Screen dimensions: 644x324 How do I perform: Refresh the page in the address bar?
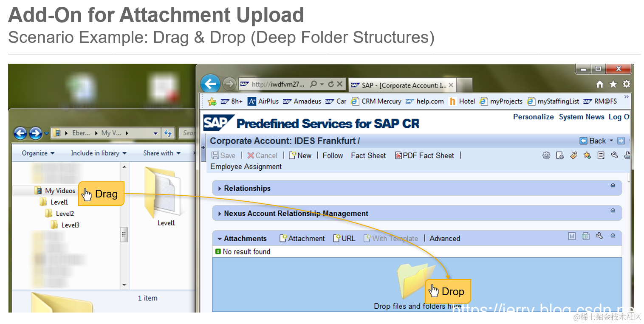[x=331, y=84]
